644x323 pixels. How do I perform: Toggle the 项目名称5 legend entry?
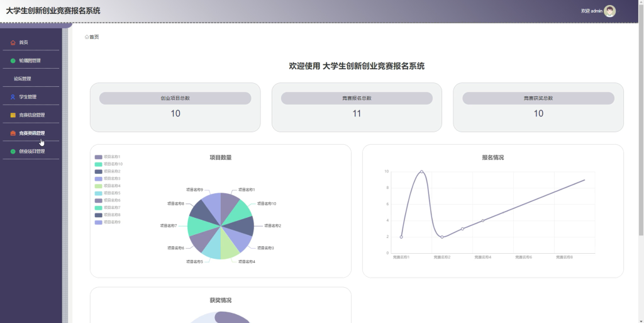[x=108, y=193]
